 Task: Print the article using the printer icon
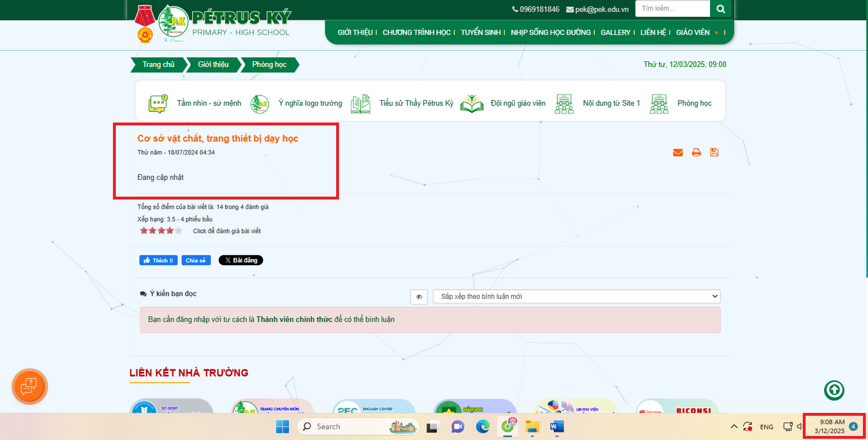696,153
